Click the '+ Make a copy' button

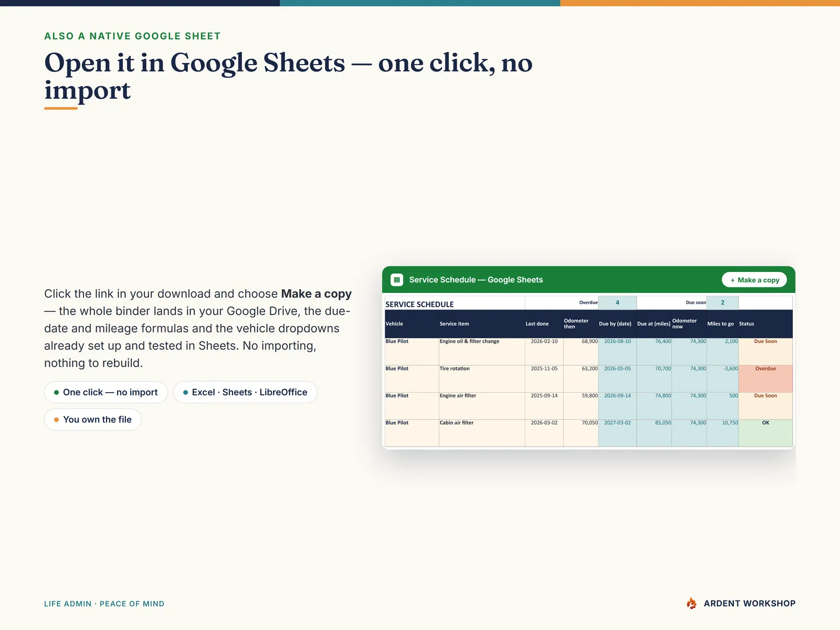754,280
